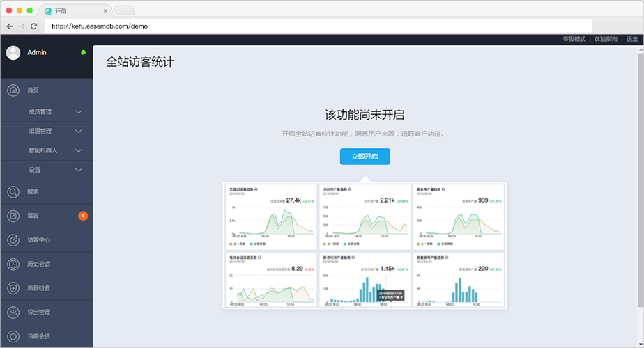Toggle the green online status dot
Viewport: 644px width, 348px height.
coord(84,52)
